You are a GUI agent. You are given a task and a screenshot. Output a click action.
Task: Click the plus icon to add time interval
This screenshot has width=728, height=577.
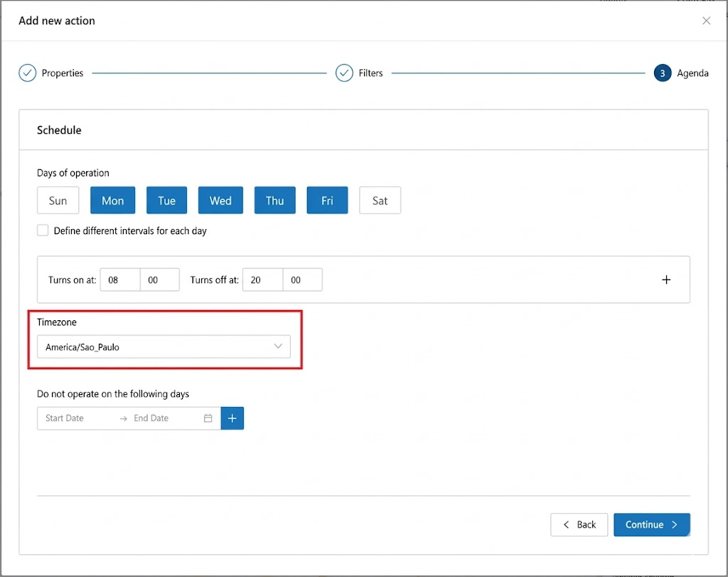pos(666,280)
